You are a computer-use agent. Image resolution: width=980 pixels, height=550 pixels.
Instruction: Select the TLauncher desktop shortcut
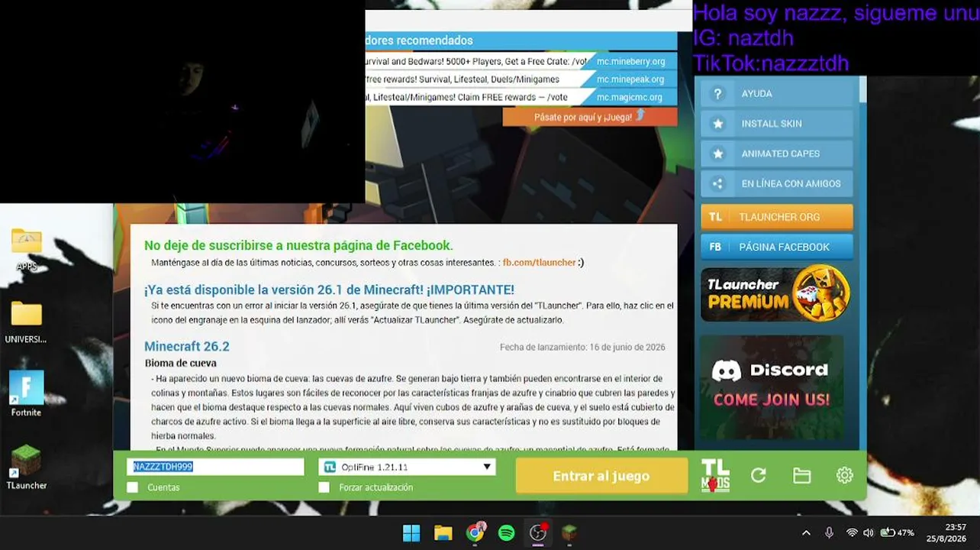tap(27, 467)
